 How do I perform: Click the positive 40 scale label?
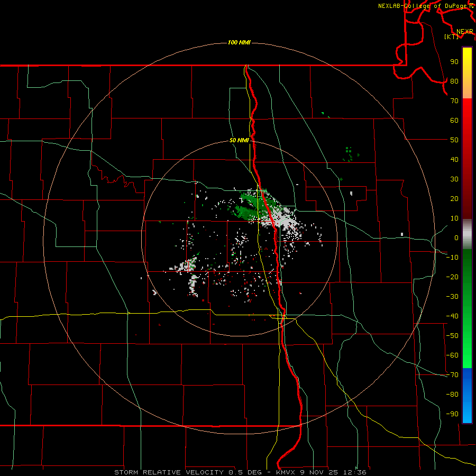(454, 159)
